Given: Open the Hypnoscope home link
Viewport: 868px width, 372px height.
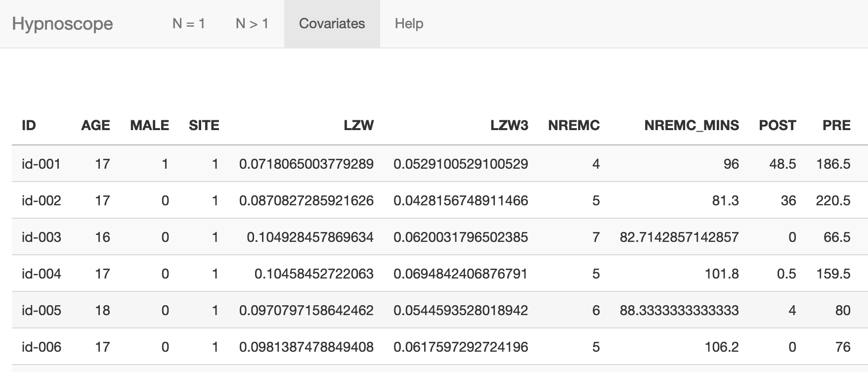Looking at the screenshot, I should 62,24.
